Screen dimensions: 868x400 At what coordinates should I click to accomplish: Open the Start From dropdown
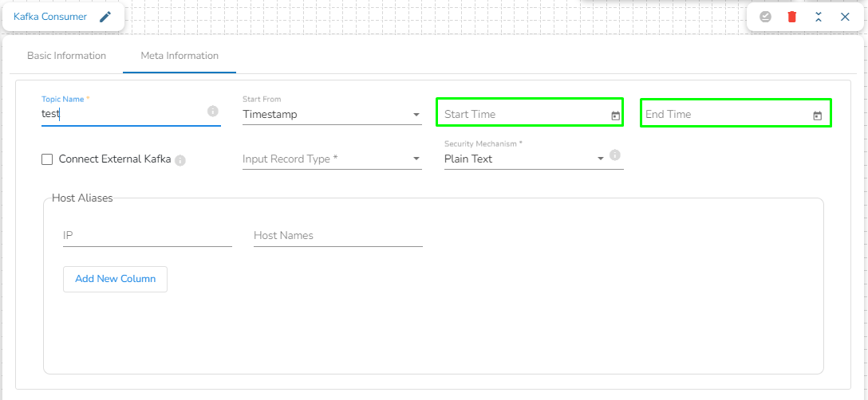coord(332,115)
